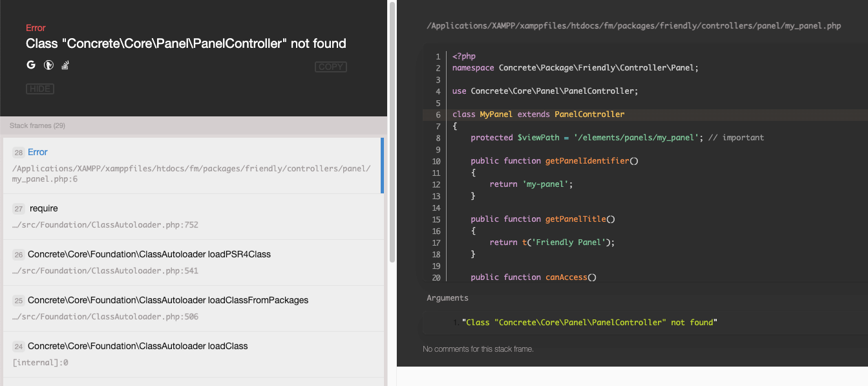Click the error message title text
Viewport: 868px width, 386px height.
[186, 43]
